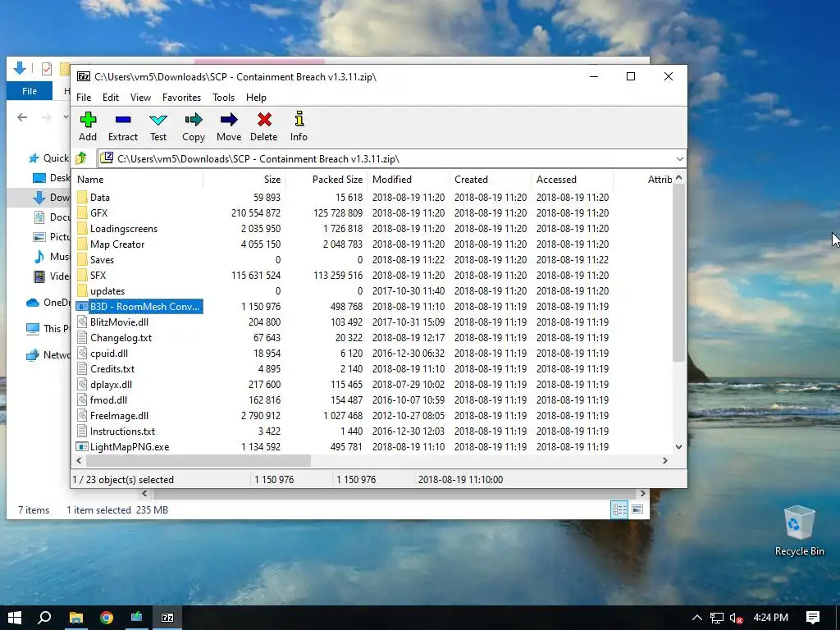Select LightMapPNG.exe file
Viewport: 840px width, 630px height.
pyautogui.click(x=129, y=446)
